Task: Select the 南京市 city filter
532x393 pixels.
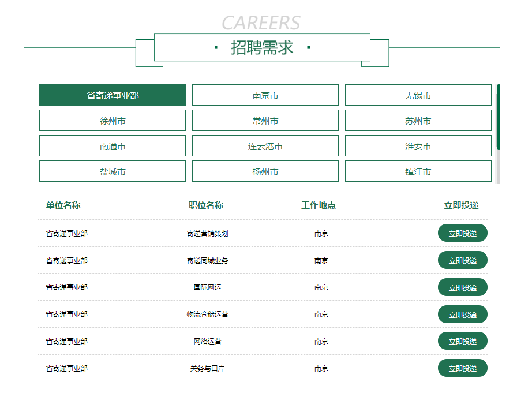Action: point(264,95)
